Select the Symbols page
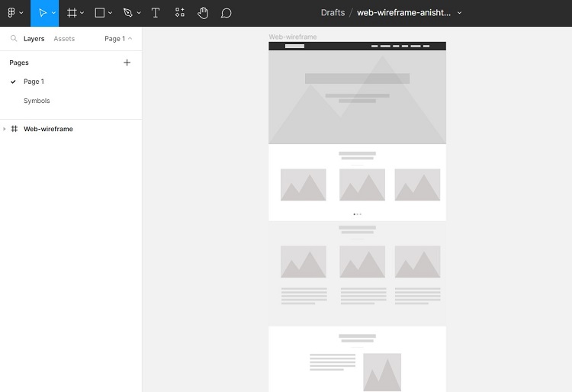The image size is (572, 392). tap(37, 101)
